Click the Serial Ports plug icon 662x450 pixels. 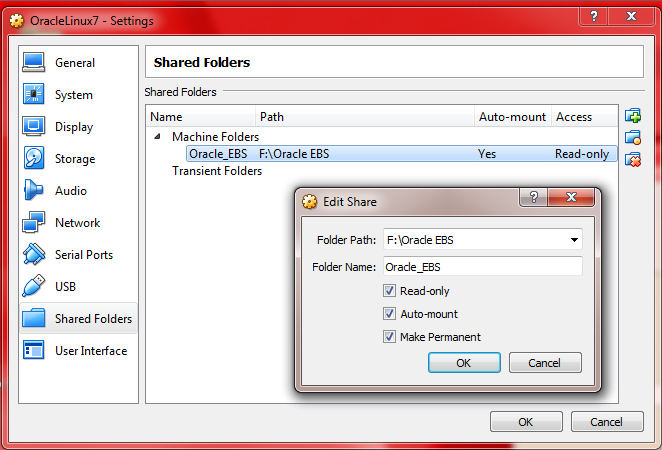pos(34,255)
